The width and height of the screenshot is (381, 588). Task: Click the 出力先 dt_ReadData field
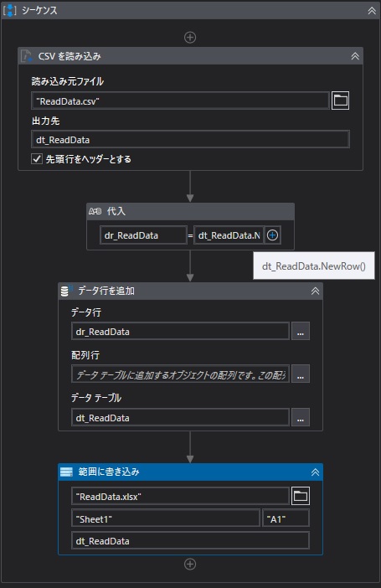tap(191, 140)
